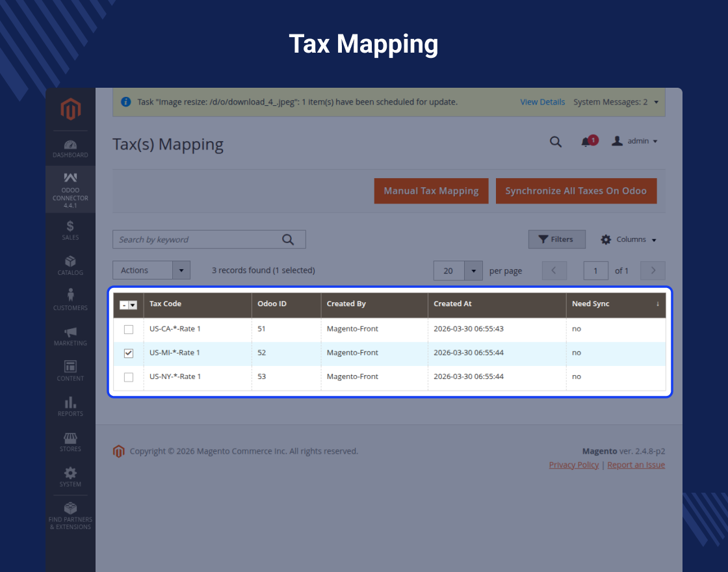Open the notifications bell
Viewport: 728px width, 572px height.
click(x=589, y=141)
